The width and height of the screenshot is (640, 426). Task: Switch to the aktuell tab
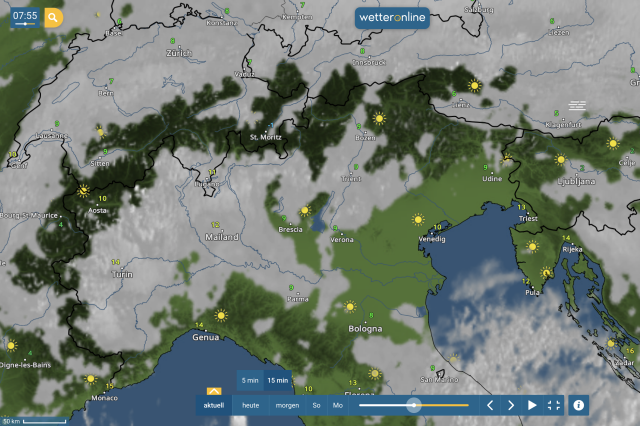coord(213,405)
